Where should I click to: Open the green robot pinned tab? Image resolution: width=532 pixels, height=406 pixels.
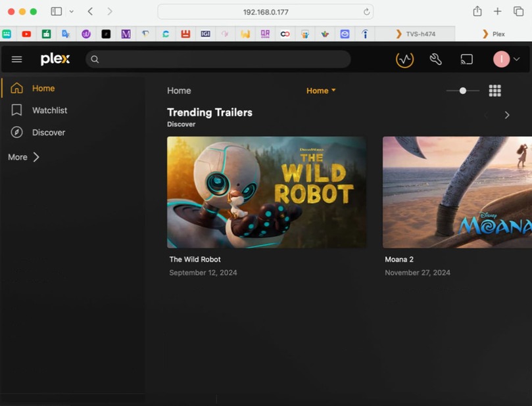(47, 34)
